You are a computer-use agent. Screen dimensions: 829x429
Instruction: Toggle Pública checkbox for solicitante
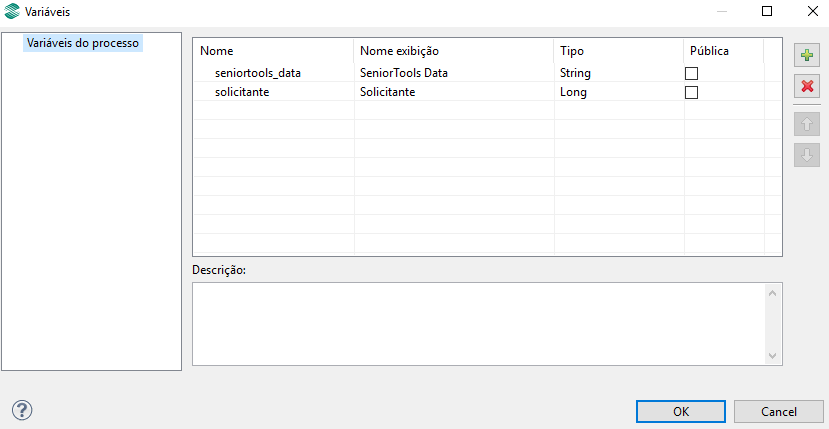pos(691,92)
